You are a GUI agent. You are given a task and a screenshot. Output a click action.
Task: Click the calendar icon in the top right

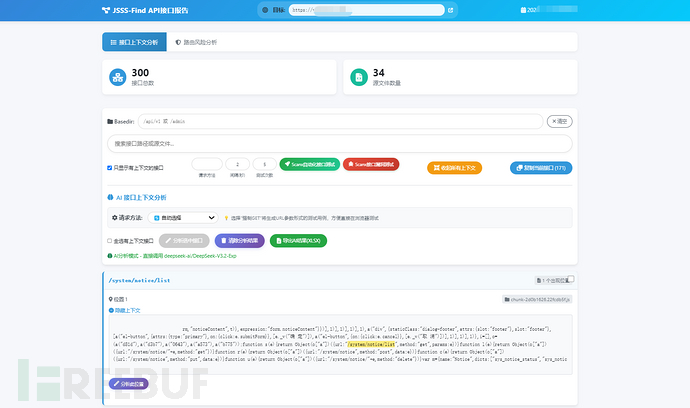coord(525,11)
